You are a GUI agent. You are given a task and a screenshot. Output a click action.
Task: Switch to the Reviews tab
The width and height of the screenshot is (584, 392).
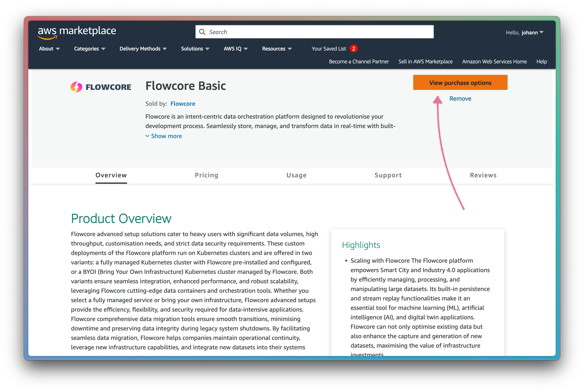[483, 175]
